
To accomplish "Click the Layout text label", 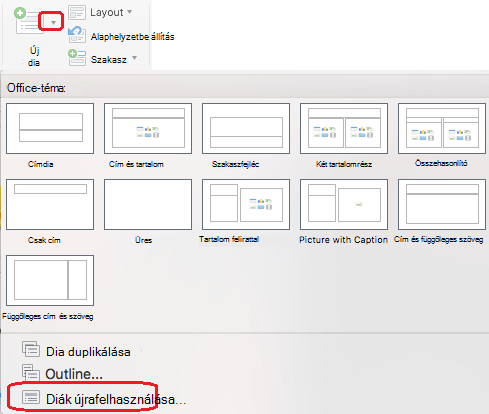I will (x=107, y=12).
